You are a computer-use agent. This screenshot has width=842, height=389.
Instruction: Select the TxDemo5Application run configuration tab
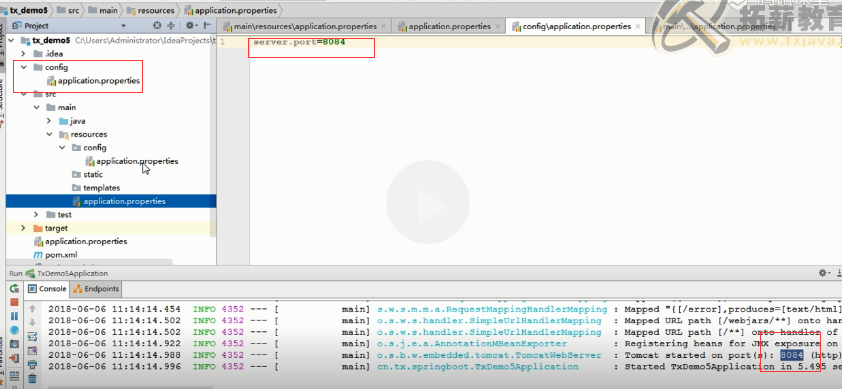click(x=66, y=273)
